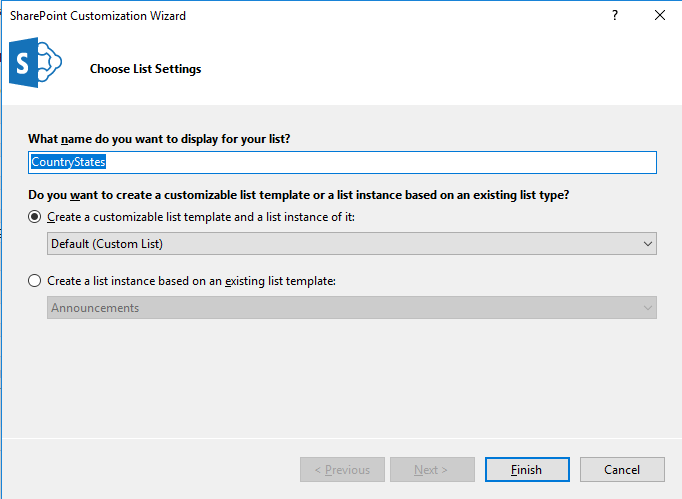Select the existing list template radio button

pos(35,281)
